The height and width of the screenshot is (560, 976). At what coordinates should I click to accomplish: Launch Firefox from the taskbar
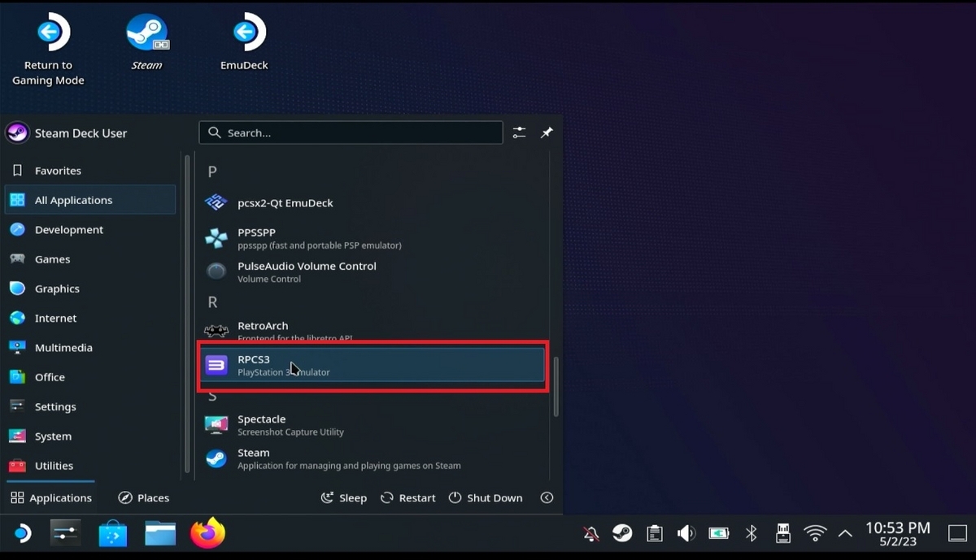(207, 533)
